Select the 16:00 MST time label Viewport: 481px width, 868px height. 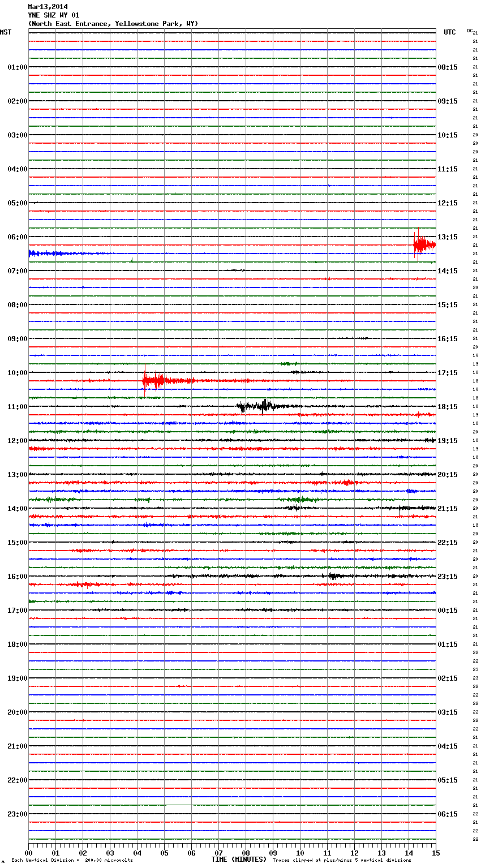(x=17, y=577)
